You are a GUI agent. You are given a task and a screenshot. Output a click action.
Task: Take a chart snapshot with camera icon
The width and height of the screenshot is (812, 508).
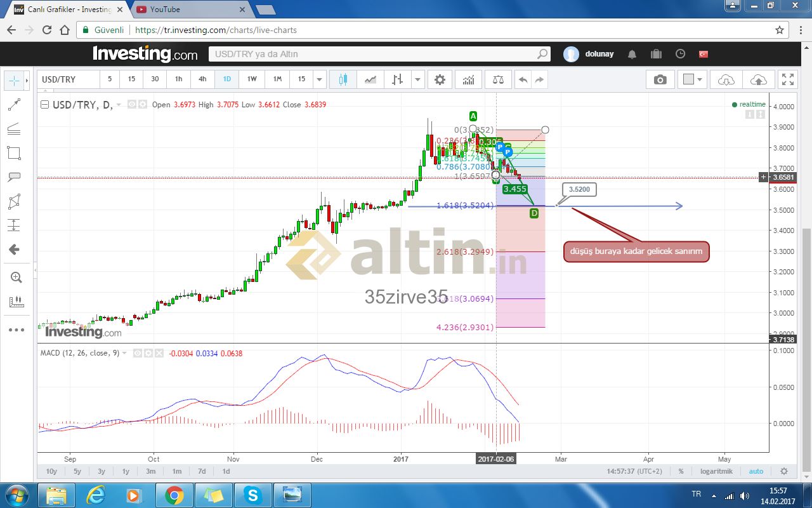tap(660, 79)
